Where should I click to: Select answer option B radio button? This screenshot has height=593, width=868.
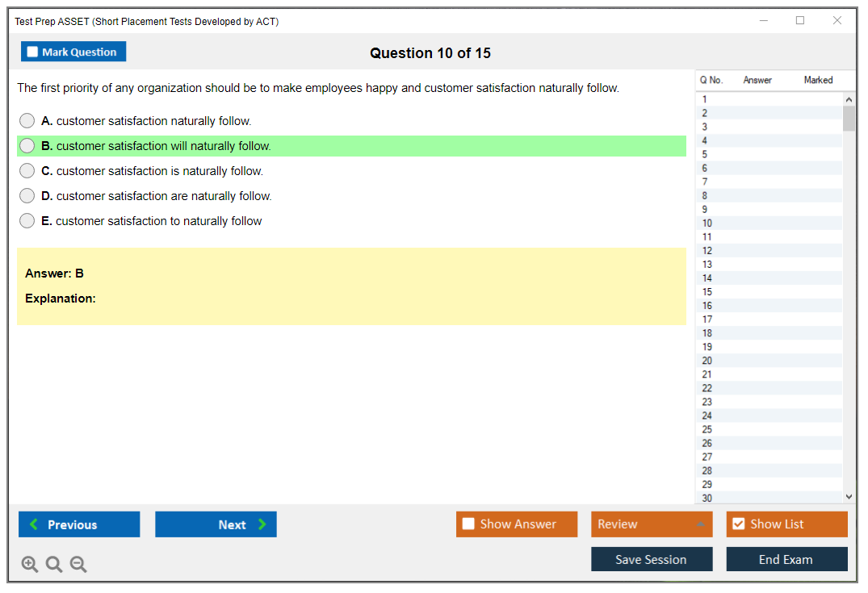click(x=27, y=146)
